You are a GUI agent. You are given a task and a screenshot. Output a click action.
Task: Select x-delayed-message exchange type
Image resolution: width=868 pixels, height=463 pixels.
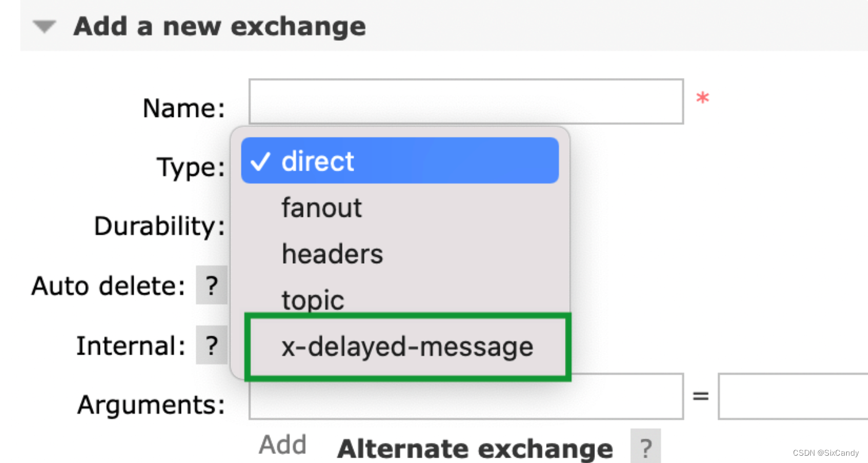(407, 347)
